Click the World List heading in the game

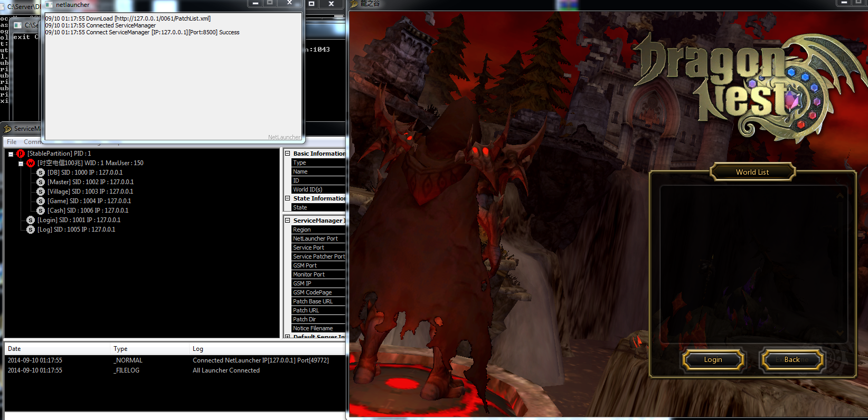(752, 172)
